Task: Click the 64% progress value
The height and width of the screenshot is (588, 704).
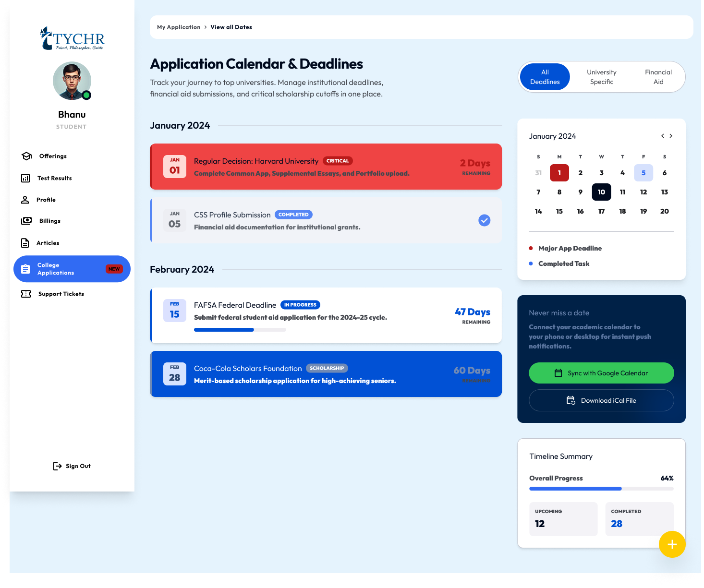Action: 667,478
